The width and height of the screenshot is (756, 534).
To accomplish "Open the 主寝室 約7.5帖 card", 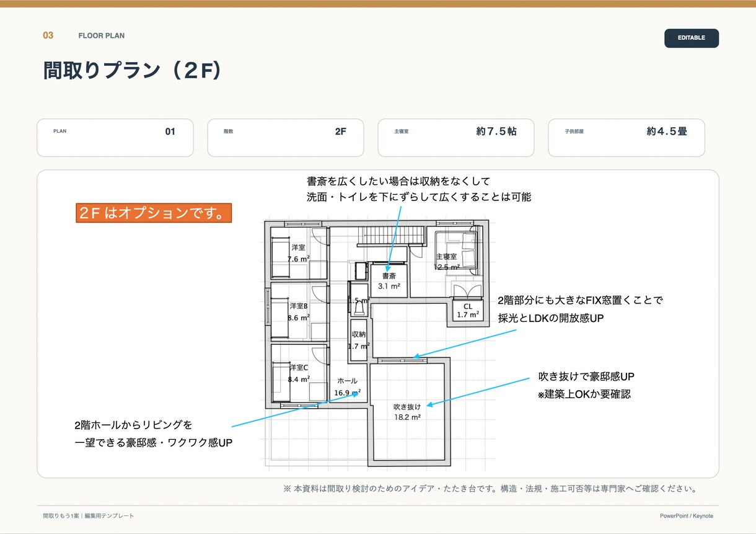I will point(456,138).
